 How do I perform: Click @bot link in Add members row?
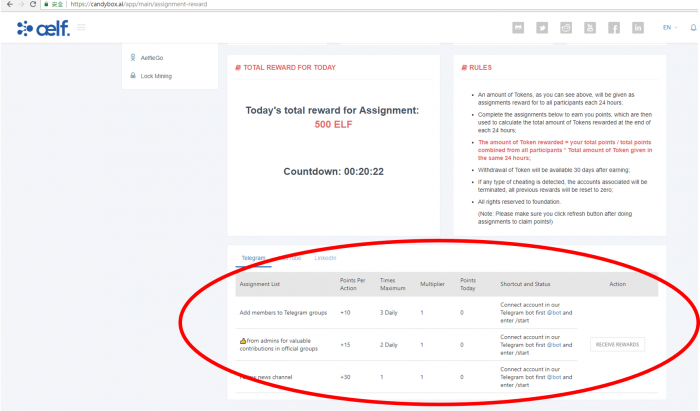coord(554,313)
